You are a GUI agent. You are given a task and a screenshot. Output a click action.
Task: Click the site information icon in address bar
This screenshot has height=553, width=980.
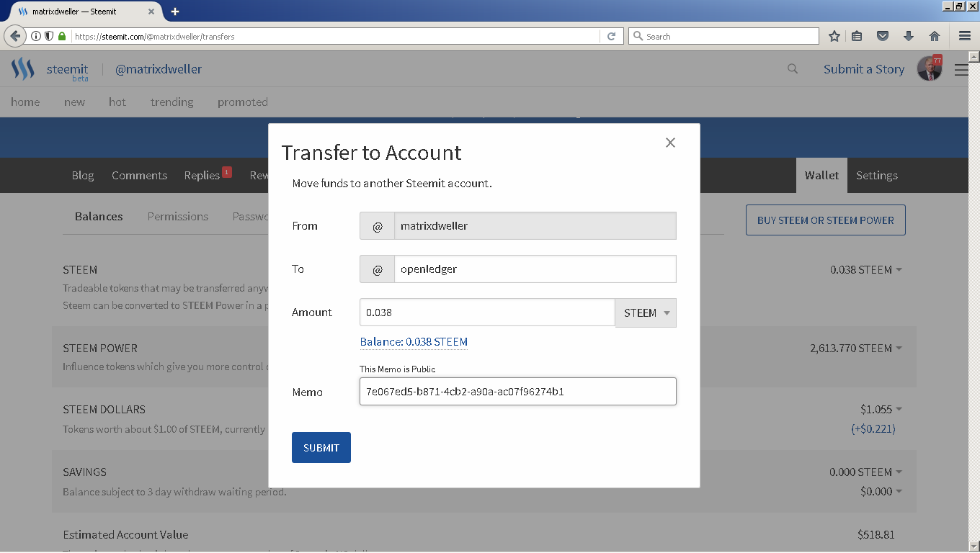point(36,36)
